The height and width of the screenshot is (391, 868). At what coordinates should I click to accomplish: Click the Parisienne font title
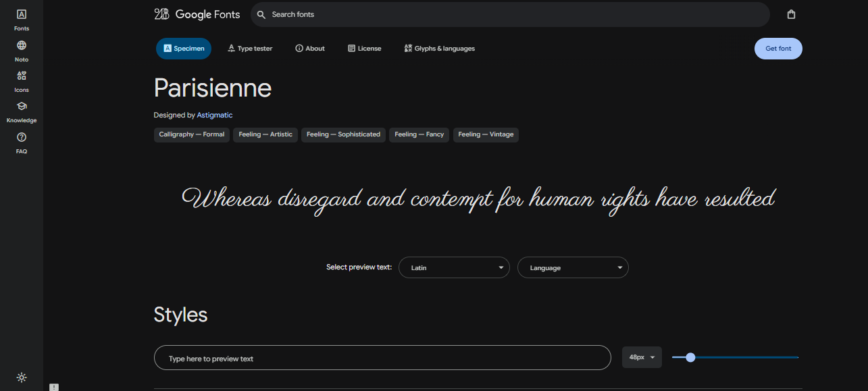(x=213, y=88)
